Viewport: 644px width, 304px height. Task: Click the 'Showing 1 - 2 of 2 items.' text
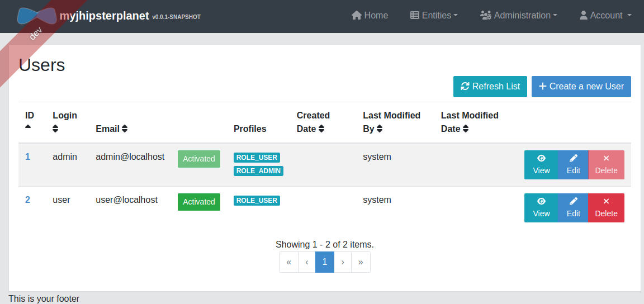[324, 244]
